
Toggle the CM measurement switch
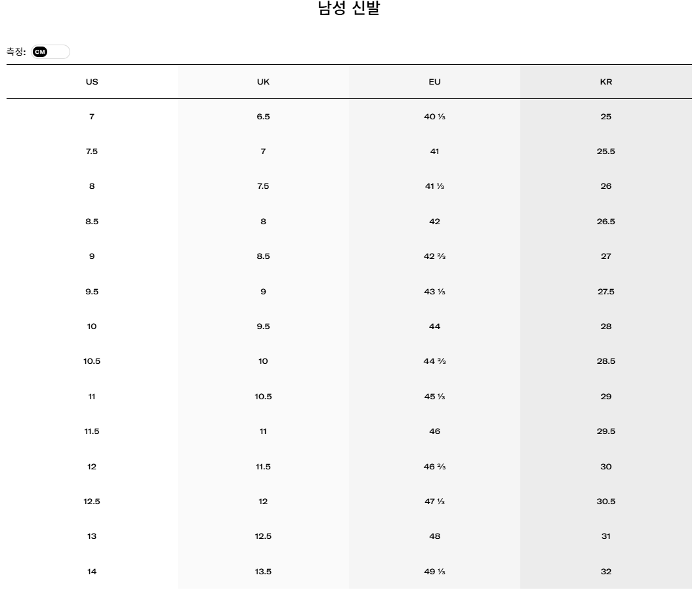pyautogui.click(x=51, y=52)
